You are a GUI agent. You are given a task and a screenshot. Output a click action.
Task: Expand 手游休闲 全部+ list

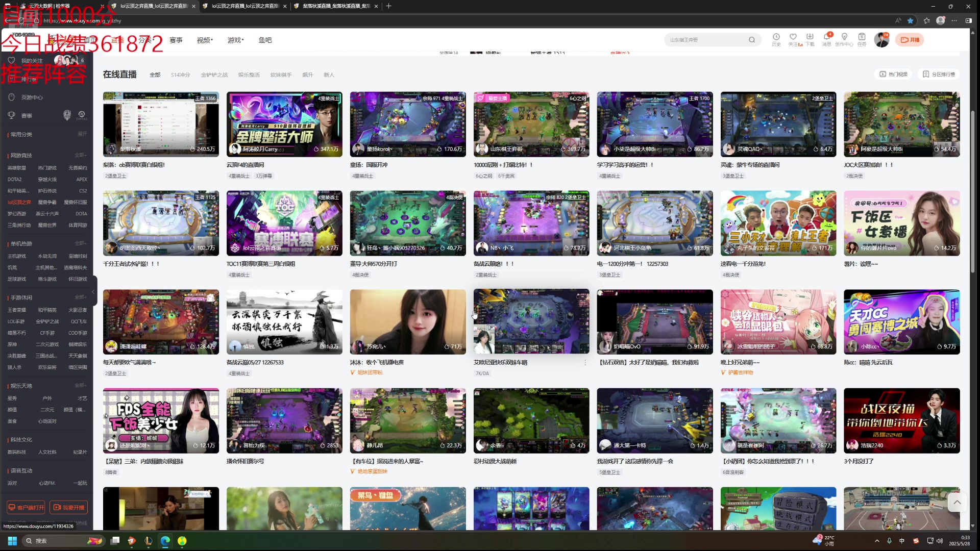click(81, 297)
